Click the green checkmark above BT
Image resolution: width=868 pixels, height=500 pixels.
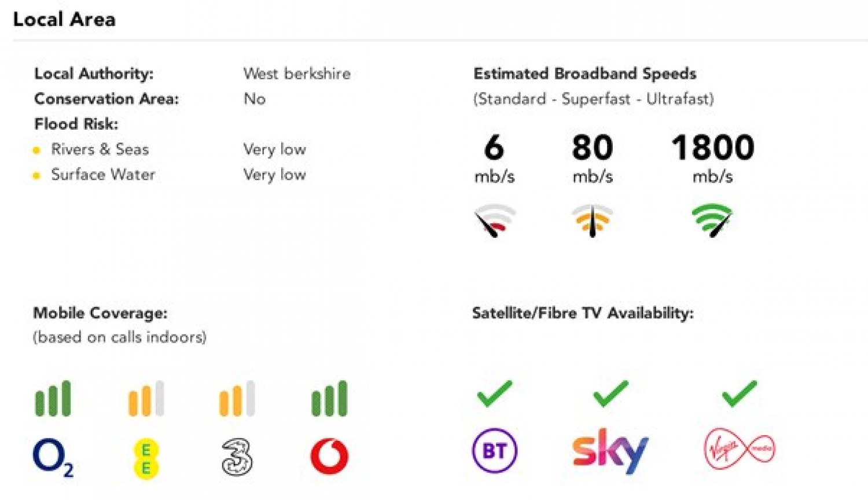click(495, 394)
